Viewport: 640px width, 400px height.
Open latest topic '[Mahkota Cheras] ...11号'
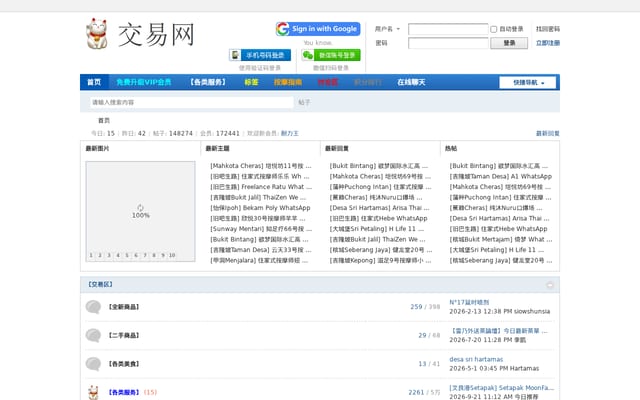261,166
